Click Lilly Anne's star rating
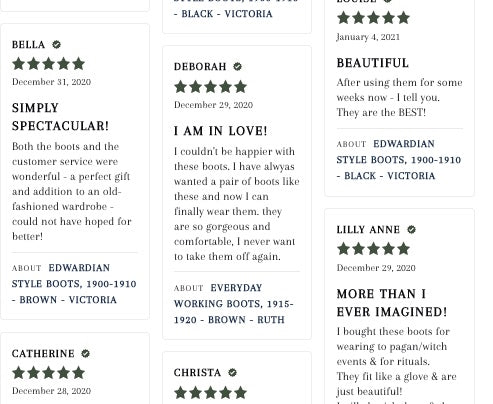This screenshot has width=493, height=404. (x=373, y=249)
